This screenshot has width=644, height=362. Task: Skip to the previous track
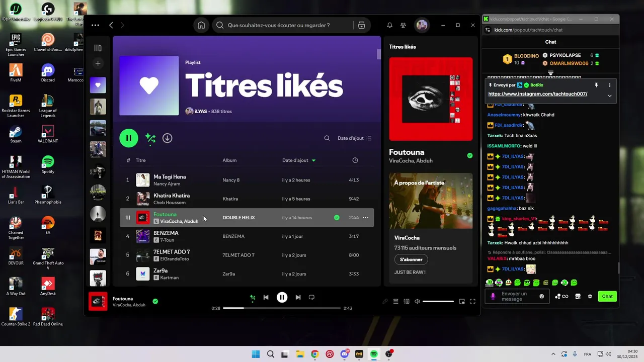(x=266, y=297)
